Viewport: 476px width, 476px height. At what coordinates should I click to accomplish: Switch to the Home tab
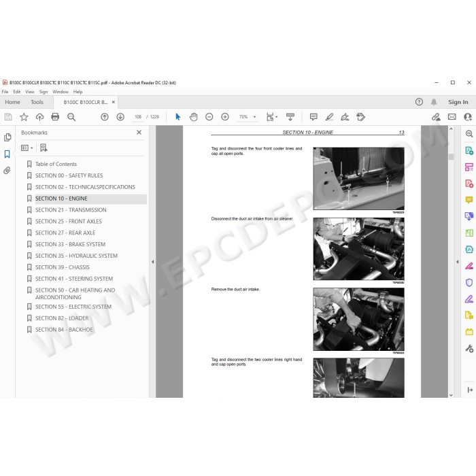(x=12, y=102)
